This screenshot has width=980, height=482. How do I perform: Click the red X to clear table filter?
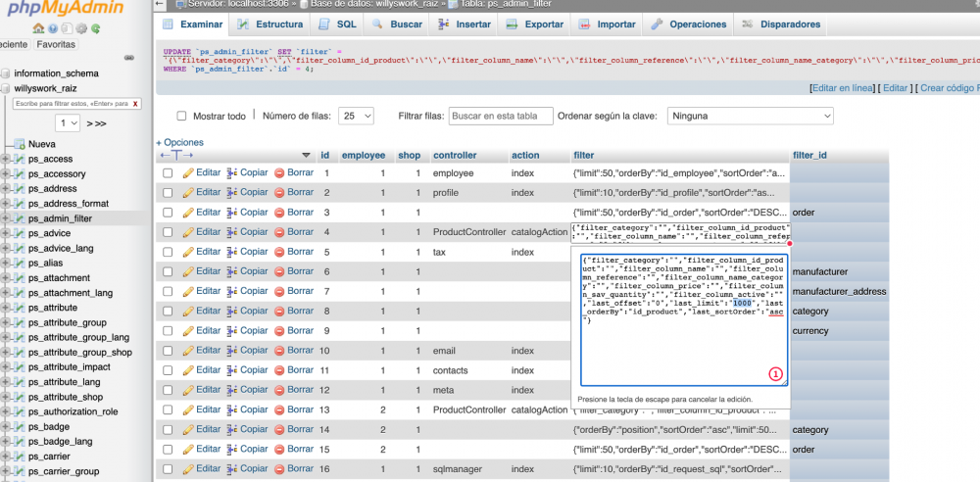pos(135,103)
